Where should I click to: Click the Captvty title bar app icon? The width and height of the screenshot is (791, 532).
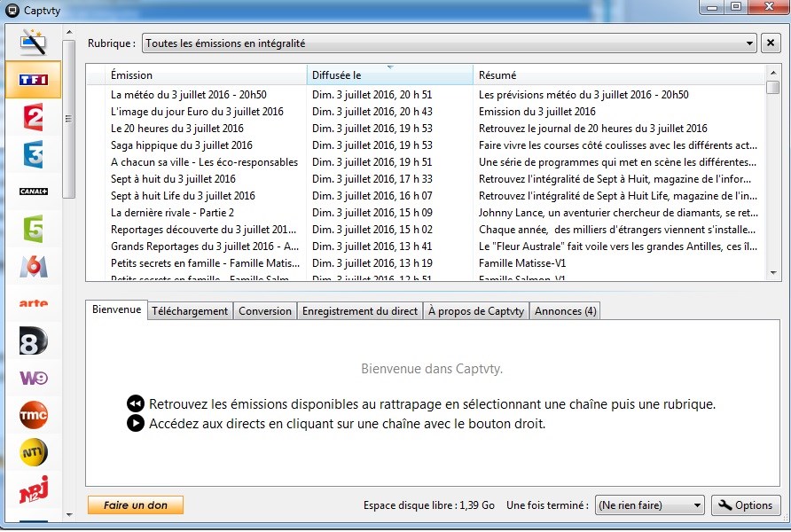coord(12,10)
